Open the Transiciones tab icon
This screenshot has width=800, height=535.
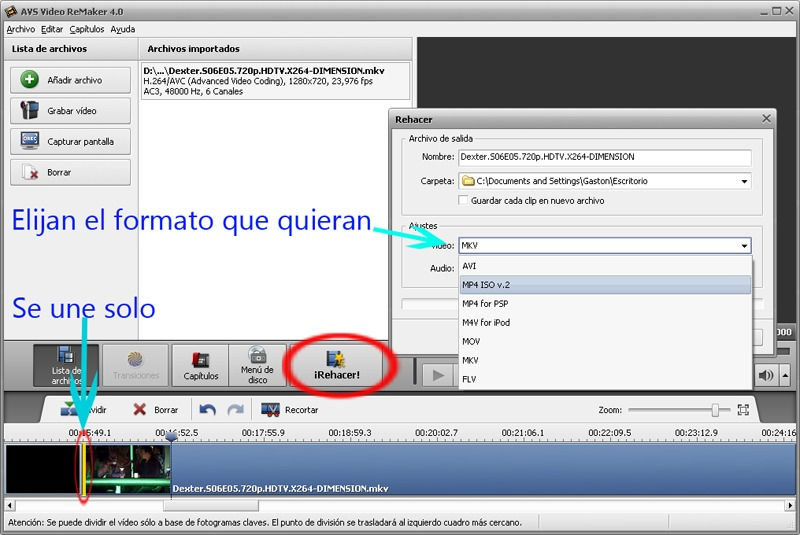click(x=135, y=365)
